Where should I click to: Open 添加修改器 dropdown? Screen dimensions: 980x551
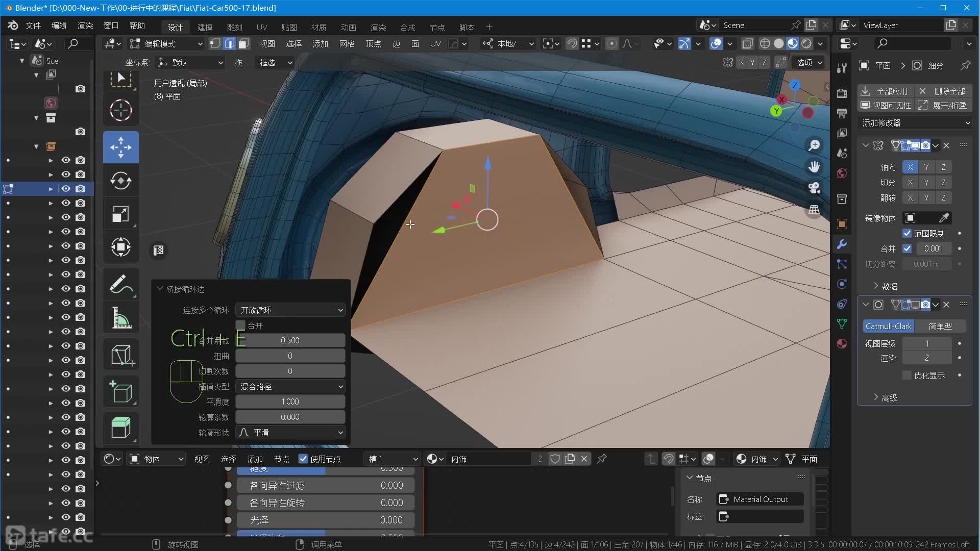pyautogui.click(x=916, y=123)
